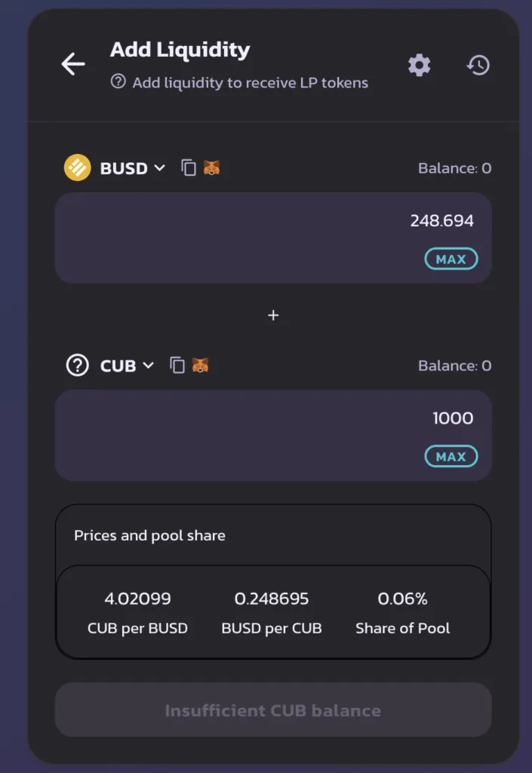Click the Insufficient CUB balance button
The height and width of the screenshot is (773, 532).
(x=273, y=710)
